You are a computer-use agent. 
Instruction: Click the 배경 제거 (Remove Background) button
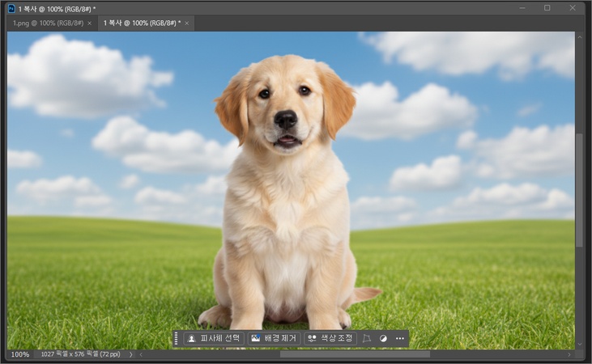(x=275, y=338)
